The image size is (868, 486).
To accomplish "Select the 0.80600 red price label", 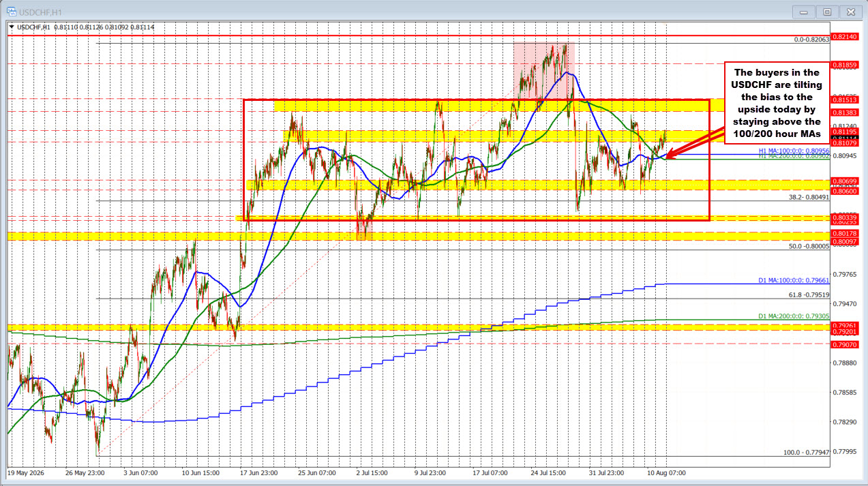I will 843,190.
